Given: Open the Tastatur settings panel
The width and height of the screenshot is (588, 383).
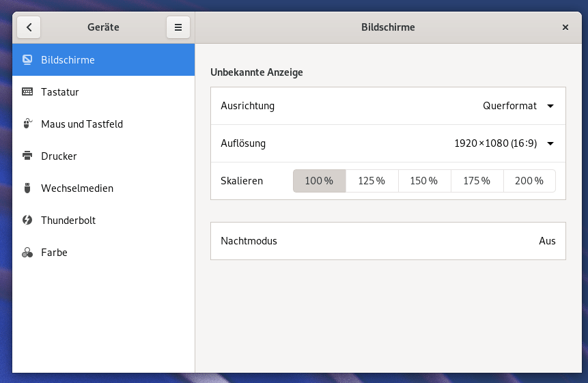Looking at the screenshot, I should (104, 91).
